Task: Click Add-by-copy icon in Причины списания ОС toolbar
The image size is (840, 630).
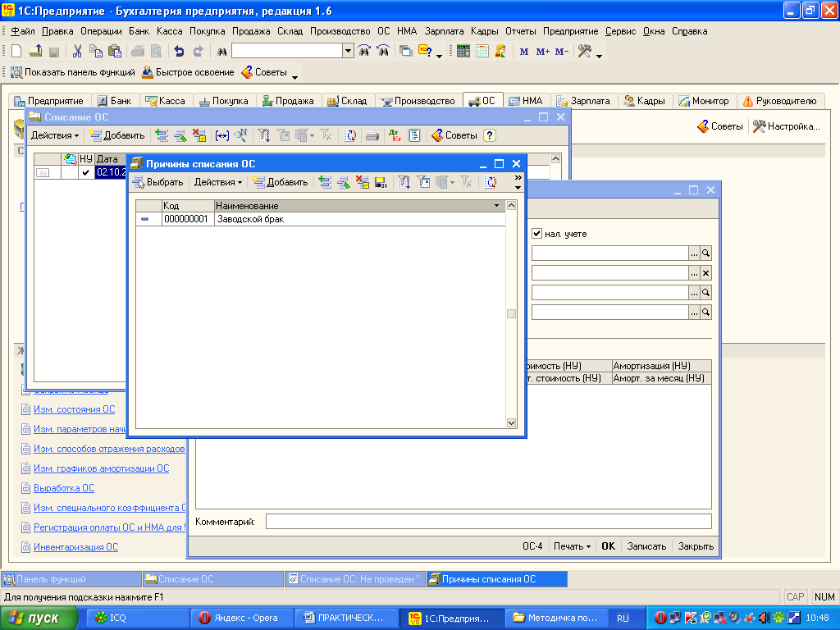Action: 325,182
